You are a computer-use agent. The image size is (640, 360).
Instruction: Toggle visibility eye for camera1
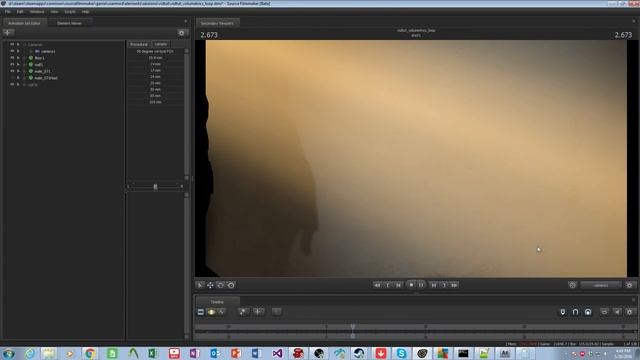[12, 51]
